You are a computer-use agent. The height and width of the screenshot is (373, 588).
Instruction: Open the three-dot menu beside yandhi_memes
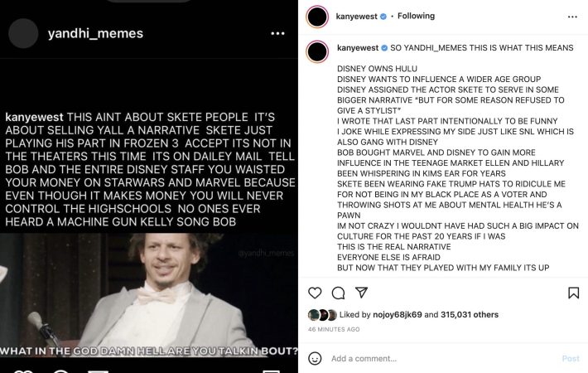tap(277, 34)
